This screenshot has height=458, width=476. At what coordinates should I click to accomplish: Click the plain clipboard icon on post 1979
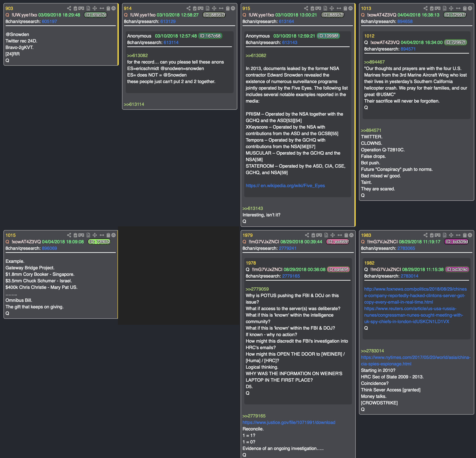[x=346, y=235]
